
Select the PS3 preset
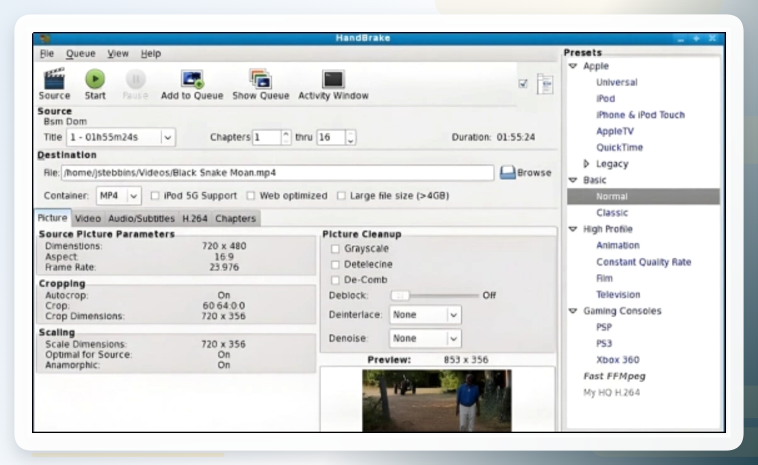pyautogui.click(x=604, y=344)
